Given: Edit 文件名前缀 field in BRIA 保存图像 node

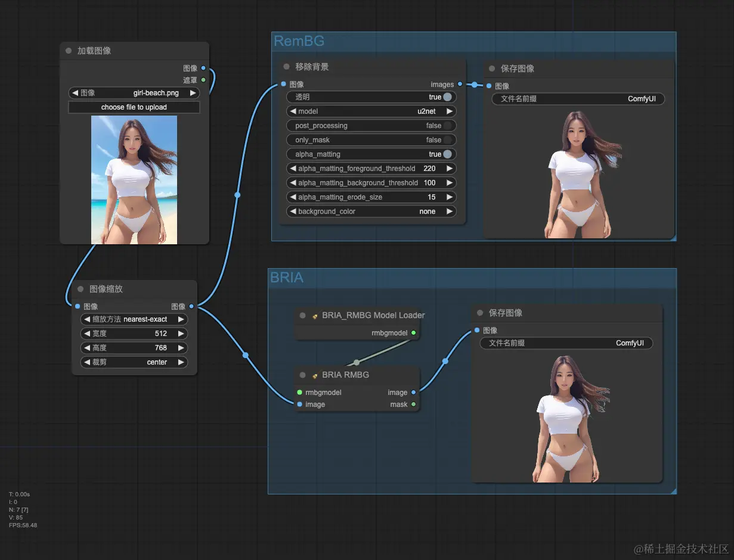Looking at the screenshot, I should coord(566,343).
